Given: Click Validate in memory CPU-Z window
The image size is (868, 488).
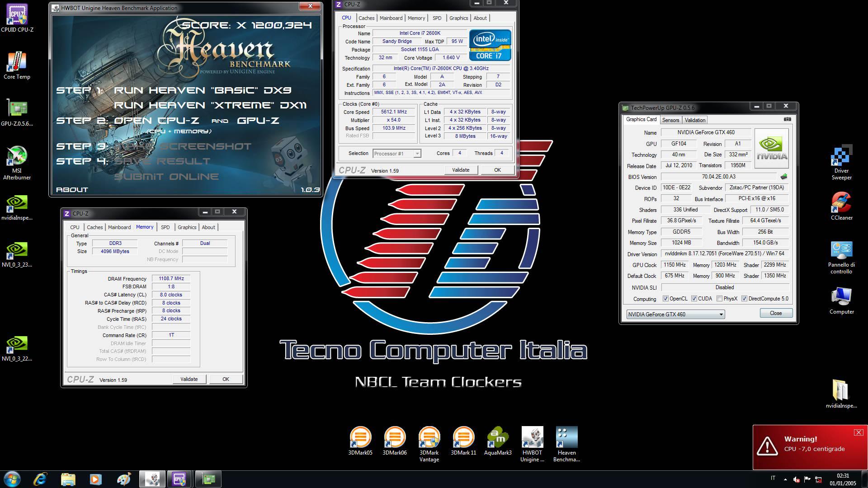Looking at the screenshot, I should pos(189,379).
